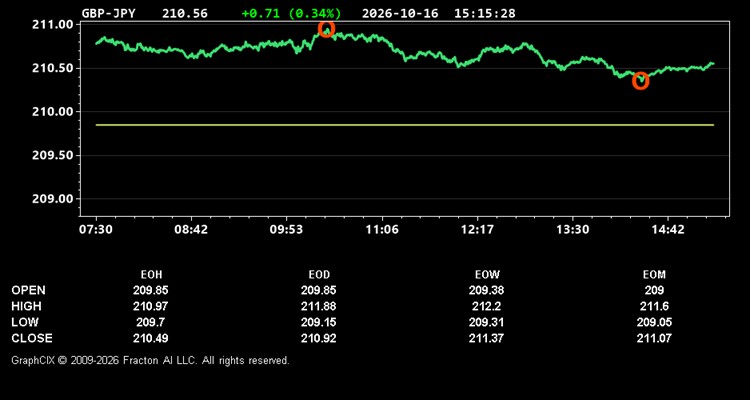Select EOW close value 211.37
This screenshot has width=750, height=400.
click(x=486, y=338)
